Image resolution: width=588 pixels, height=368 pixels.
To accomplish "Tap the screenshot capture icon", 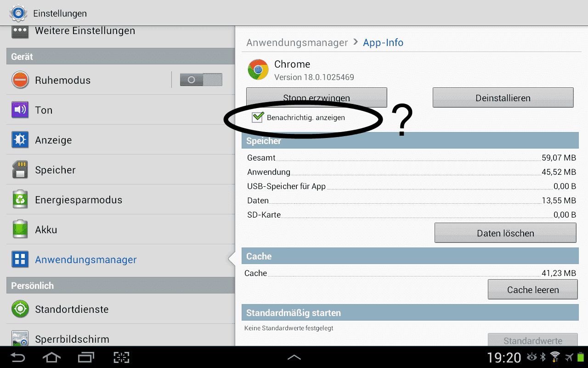I will tap(121, 357).
